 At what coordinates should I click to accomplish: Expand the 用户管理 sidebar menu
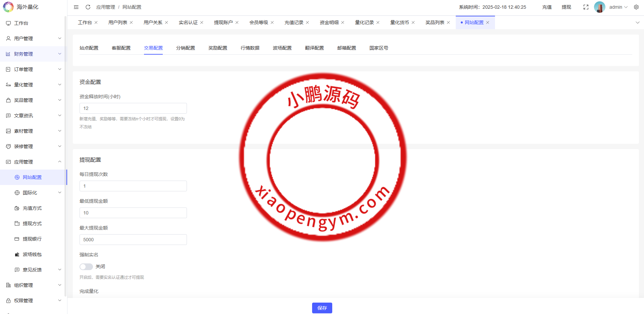click(x=34, y=39)
